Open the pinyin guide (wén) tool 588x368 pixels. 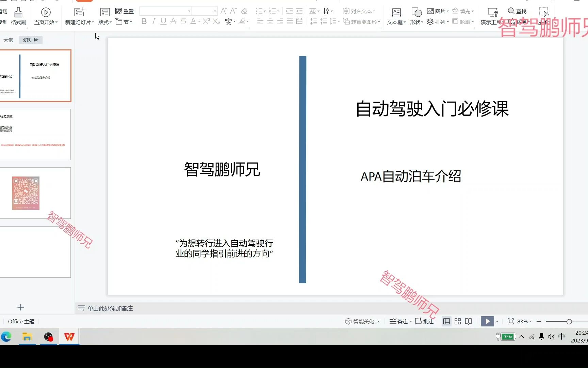228,21
